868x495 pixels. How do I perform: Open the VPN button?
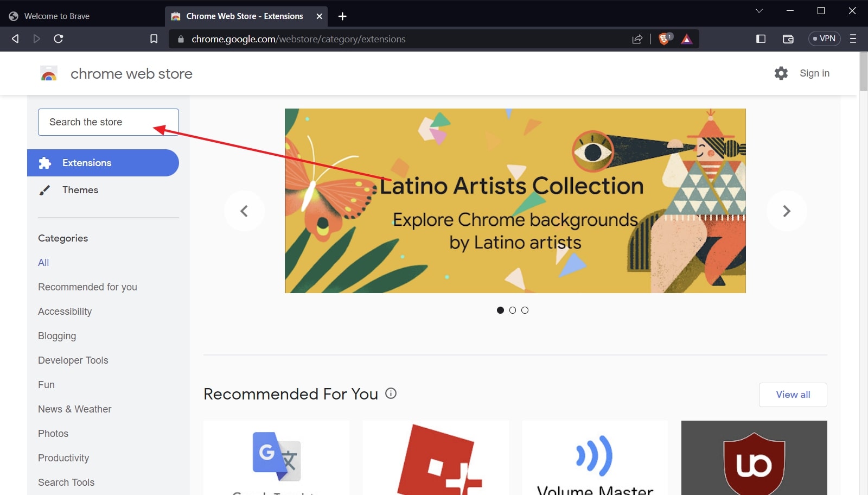824,39
